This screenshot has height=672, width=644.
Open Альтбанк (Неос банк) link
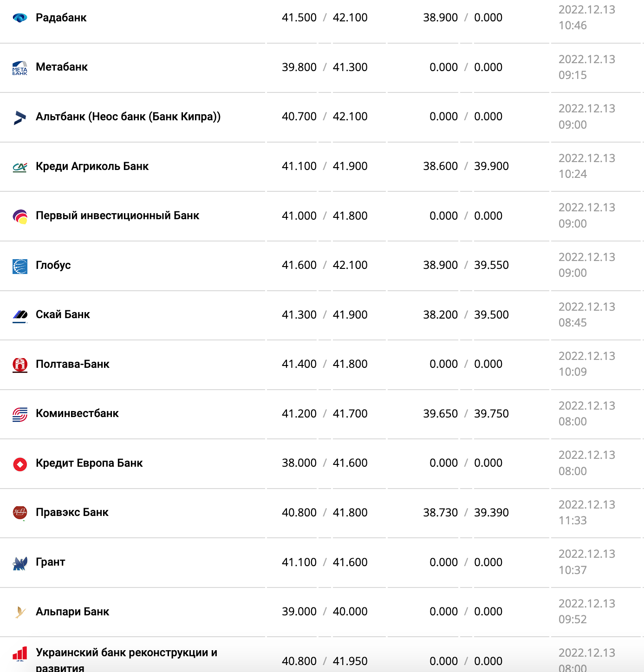click(x=128, y=117)
